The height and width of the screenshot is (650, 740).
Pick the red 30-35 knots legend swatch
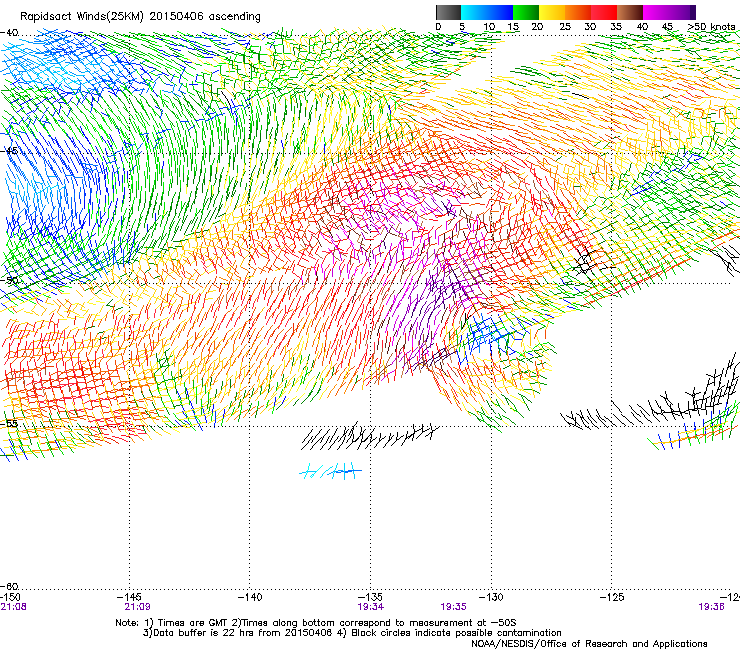pos(604,12)
